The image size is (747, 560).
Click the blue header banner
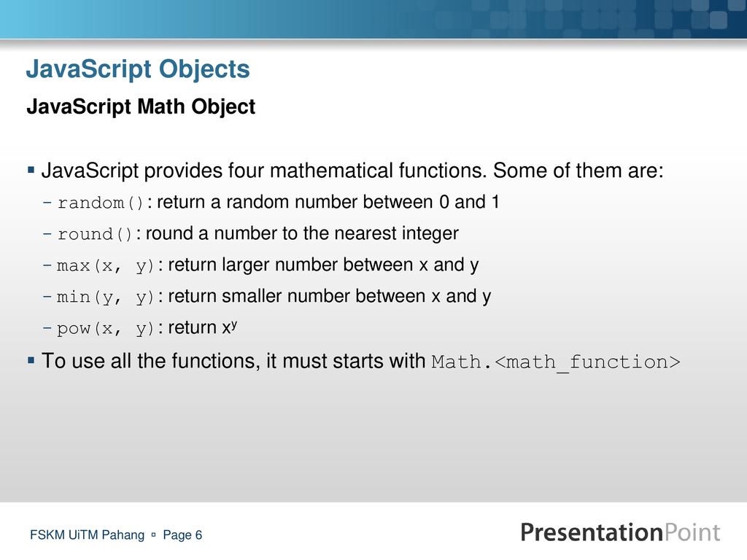[x=373, y=19]
